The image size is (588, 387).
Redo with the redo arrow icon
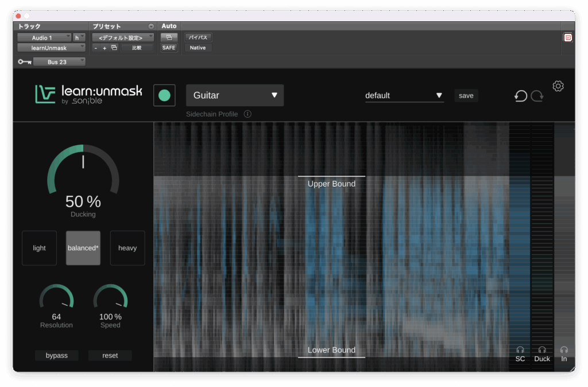pos(537,96)
